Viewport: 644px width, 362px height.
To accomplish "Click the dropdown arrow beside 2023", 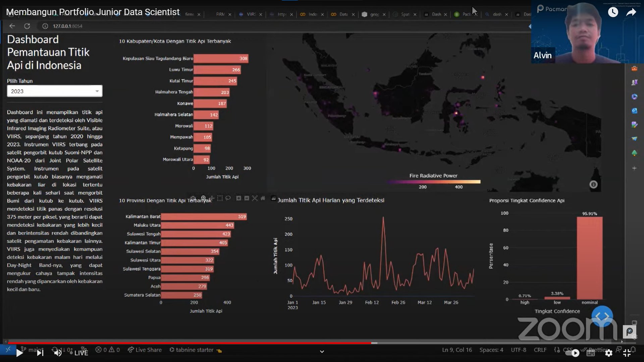I will pyautogui.click(x=97, y=91).
